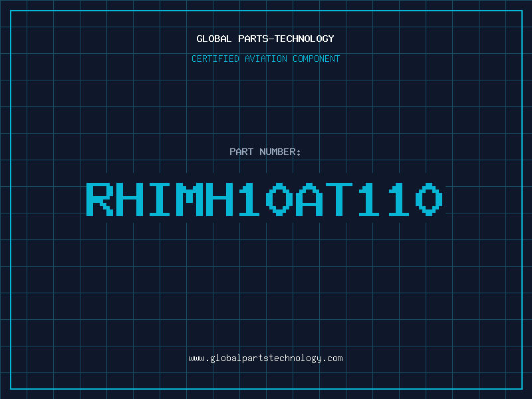Viewport: 532px width, 399px height.
Task: Click the GLOBAL PARTS-TECHNOLOGY heading
Action: click(265, 39)
